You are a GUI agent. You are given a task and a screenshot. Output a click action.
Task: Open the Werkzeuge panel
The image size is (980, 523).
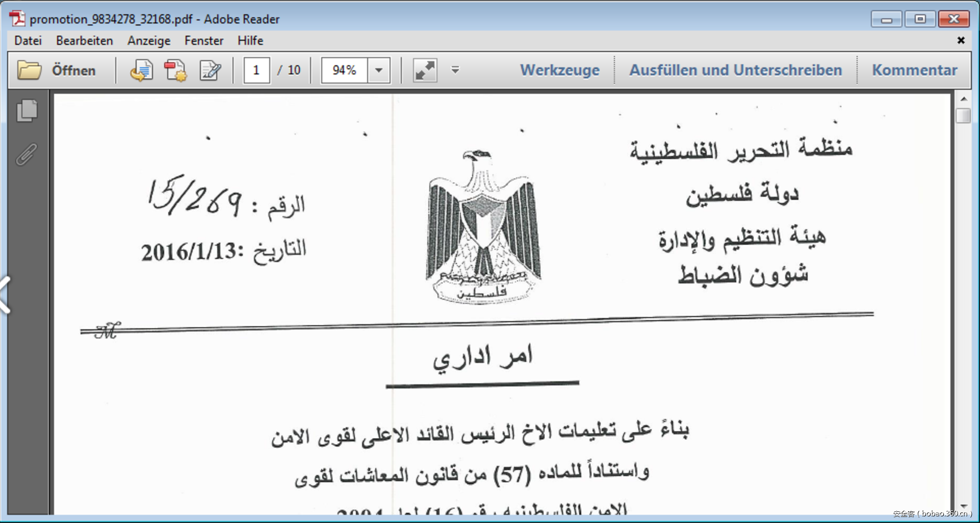(x=559, y=70)
